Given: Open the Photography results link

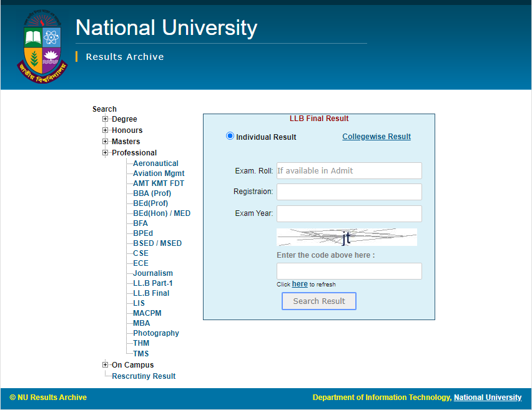Looking at the screenshot, I should click(x=156, y=333).
